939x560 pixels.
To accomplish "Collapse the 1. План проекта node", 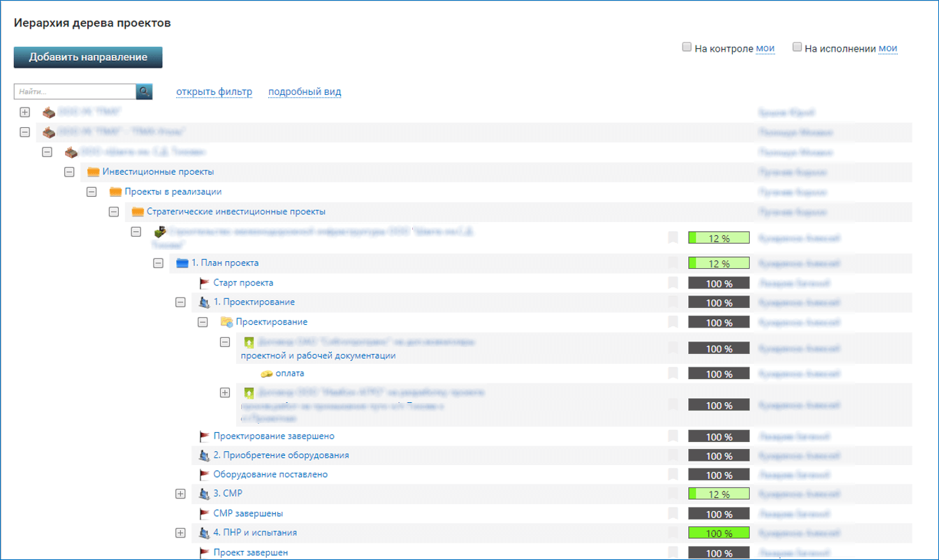I will (158, 263).
